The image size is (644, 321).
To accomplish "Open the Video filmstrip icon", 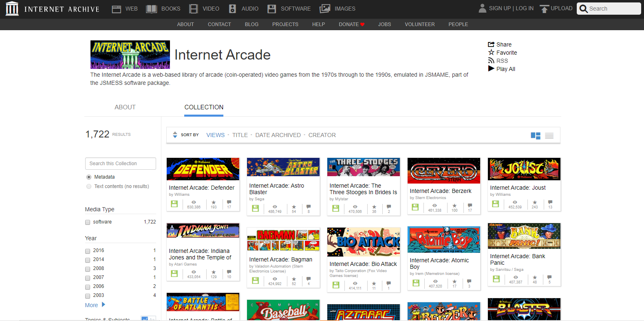I will tap(194, 9).
